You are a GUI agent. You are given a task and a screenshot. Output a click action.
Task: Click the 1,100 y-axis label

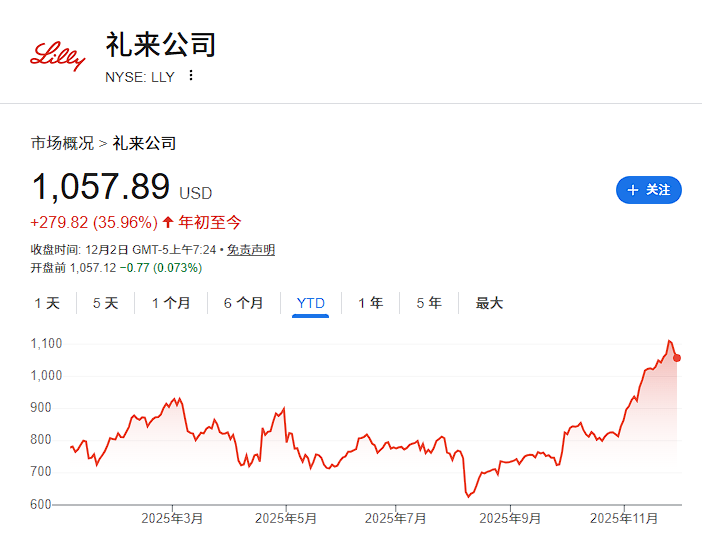(x=46, y=343)
